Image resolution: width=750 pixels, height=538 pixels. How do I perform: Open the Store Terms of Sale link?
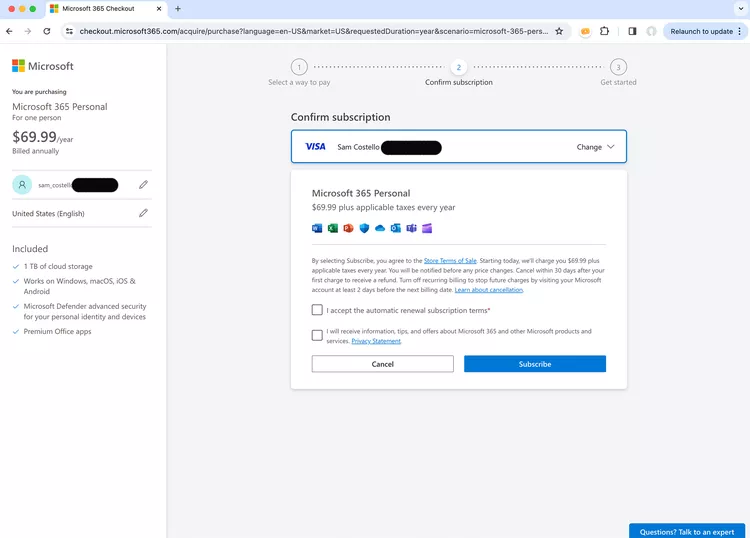(450, 261)
